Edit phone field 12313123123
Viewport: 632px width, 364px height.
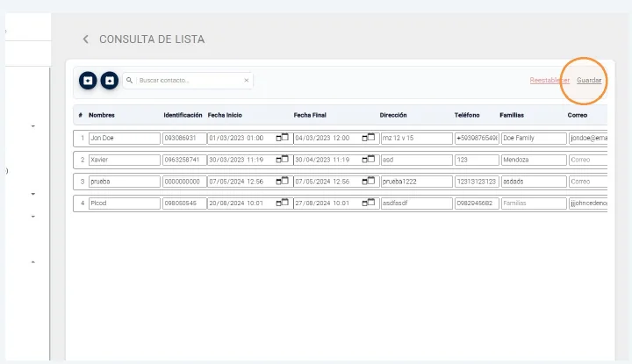click(477, 182)
